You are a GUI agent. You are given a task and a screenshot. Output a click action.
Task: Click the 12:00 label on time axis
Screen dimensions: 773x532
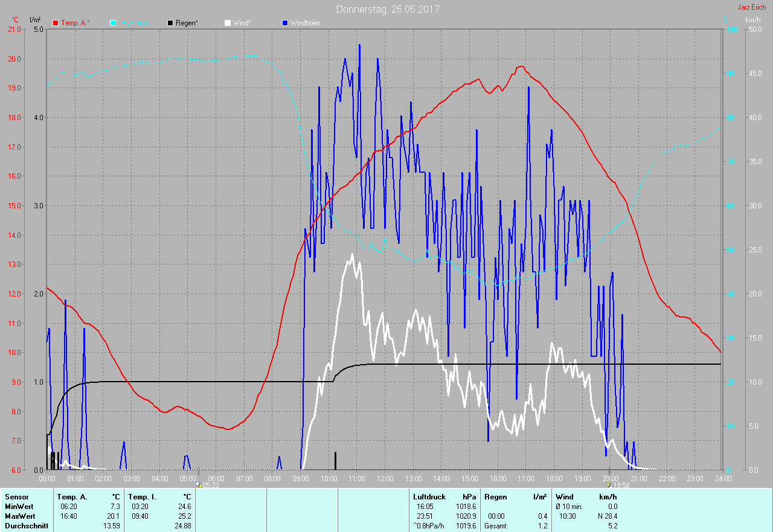385,478
